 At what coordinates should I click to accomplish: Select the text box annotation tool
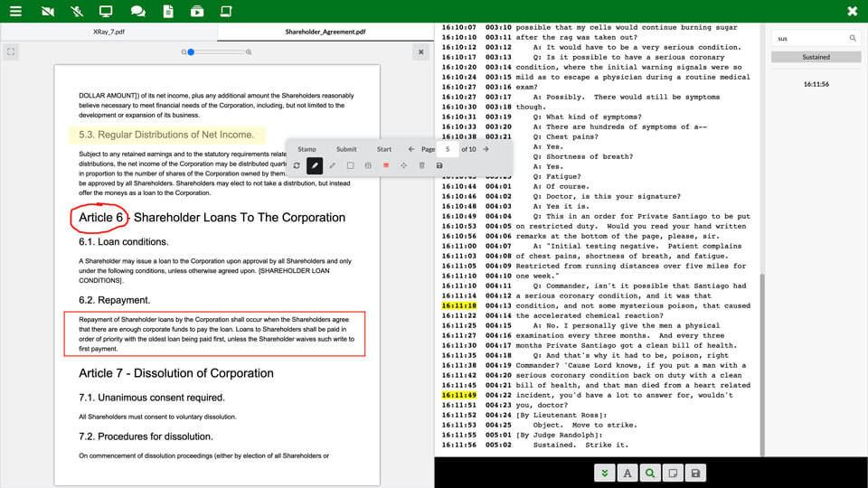click(x=368, y=165)
